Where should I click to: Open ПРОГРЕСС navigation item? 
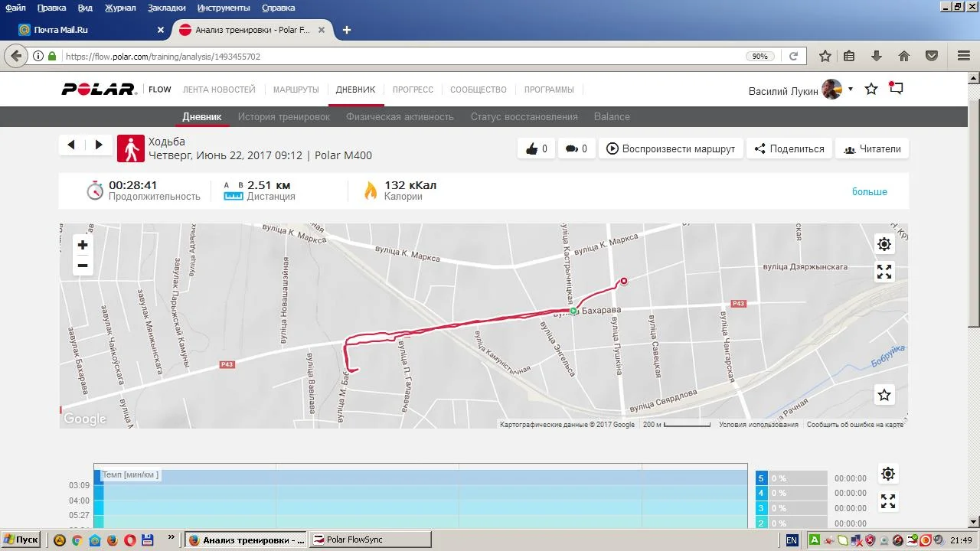point(413,90)
